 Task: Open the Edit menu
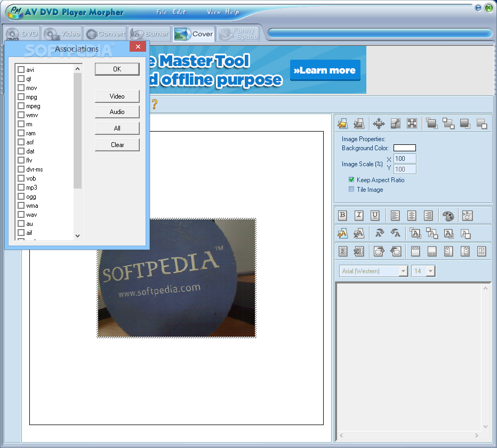[x=179, y=12]
